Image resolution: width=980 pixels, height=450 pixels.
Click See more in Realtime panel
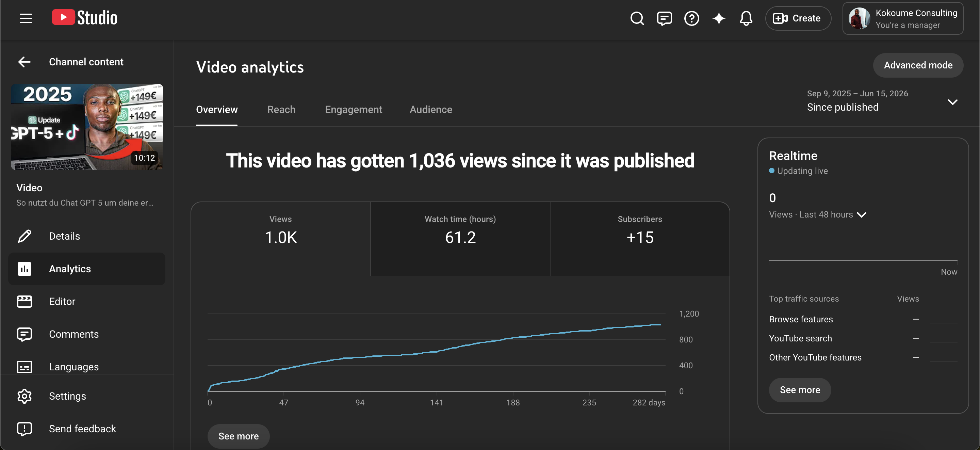click(800, 390)
